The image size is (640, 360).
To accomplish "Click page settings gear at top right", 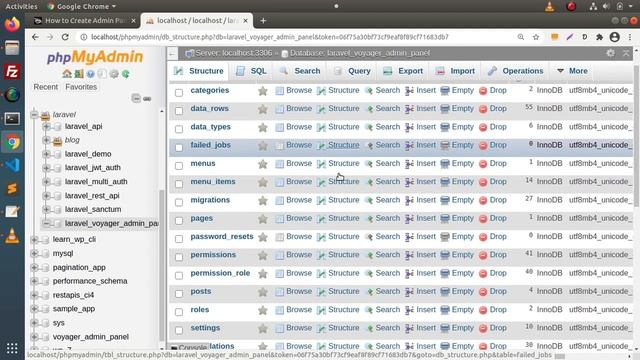I will [x=610, y=53].
